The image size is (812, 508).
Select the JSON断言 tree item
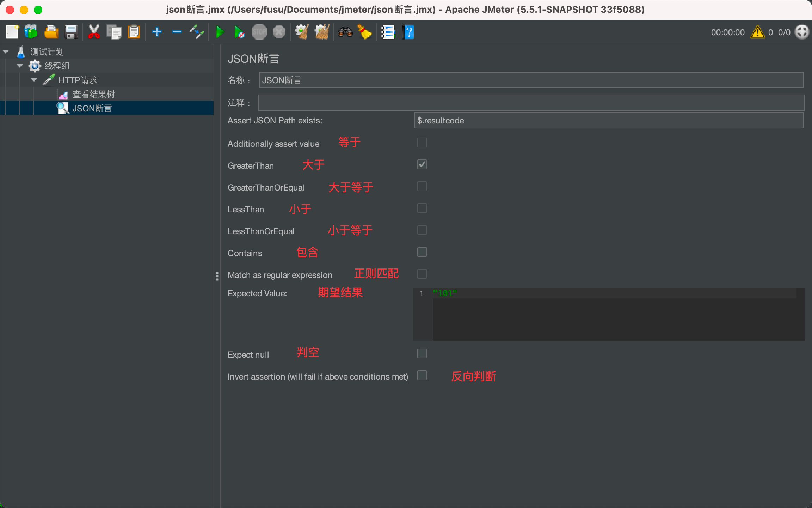(92, 108)
